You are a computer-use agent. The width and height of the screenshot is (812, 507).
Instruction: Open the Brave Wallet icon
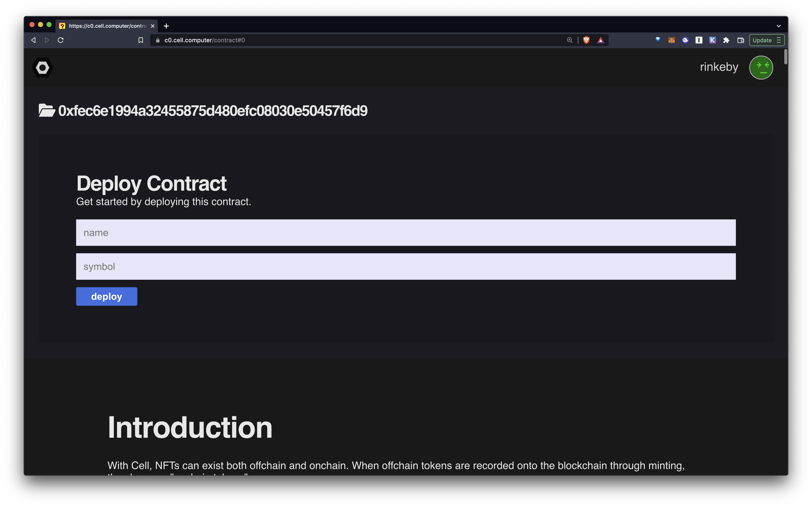(x=741, y=40)
